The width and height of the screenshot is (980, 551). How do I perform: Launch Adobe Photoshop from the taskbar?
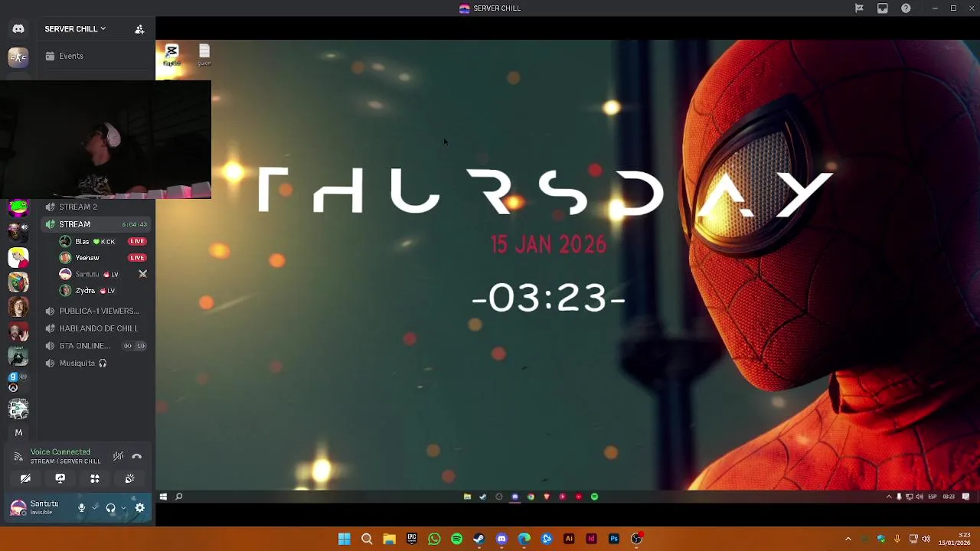coord(614,539)
